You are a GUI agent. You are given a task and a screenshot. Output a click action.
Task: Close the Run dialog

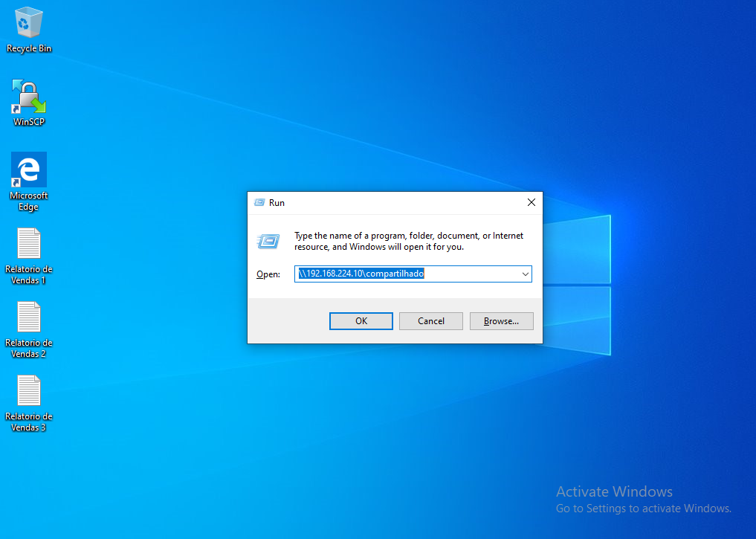coord(531,201)
